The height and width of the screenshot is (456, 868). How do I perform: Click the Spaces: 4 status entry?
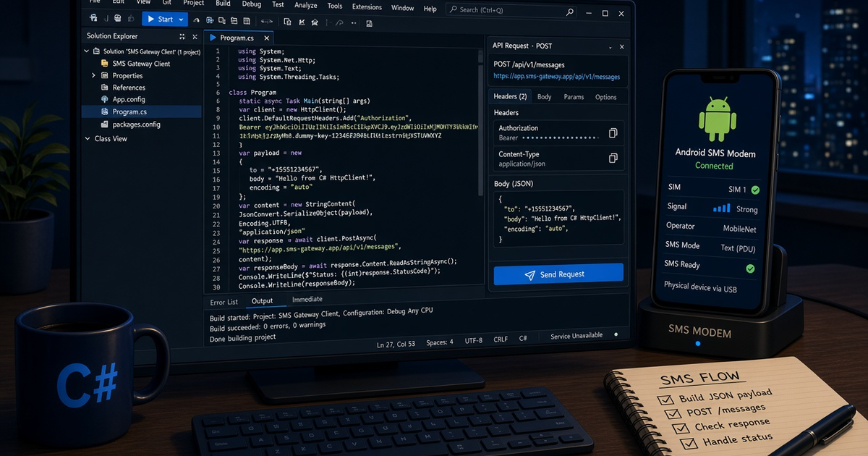point(440,342)
